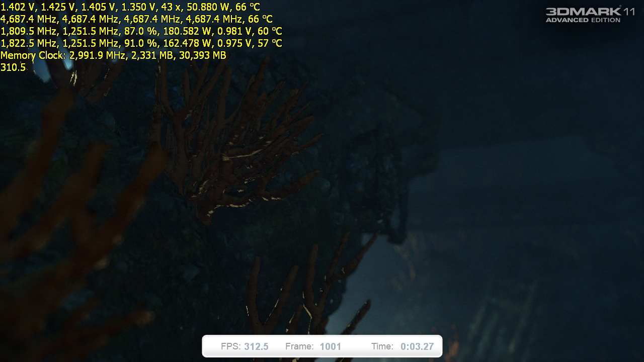This screenshot has width=644, height=362.
Task: Click the FPS value 312.5
Action: (x=256, y=346)
